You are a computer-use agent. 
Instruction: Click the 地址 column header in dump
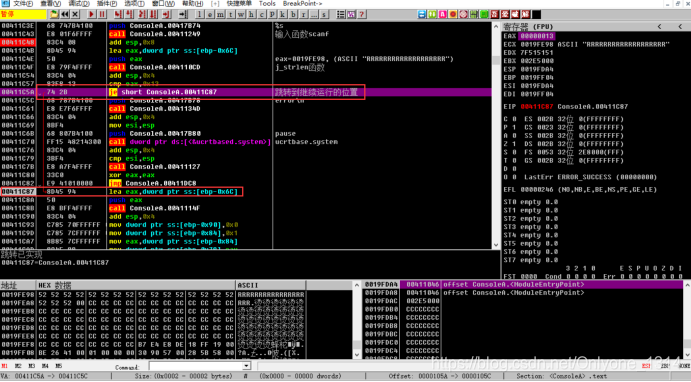(x=18, y=285)
